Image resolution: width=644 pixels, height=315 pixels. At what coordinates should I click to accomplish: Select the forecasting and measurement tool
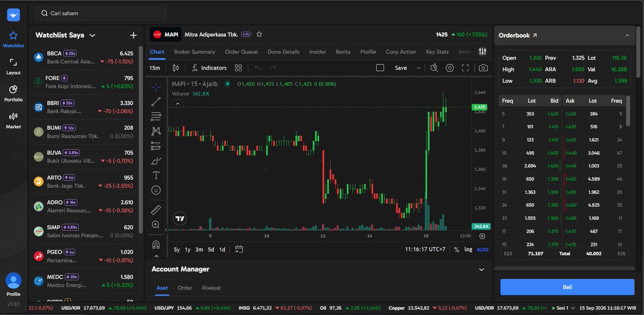click(156, 145)
